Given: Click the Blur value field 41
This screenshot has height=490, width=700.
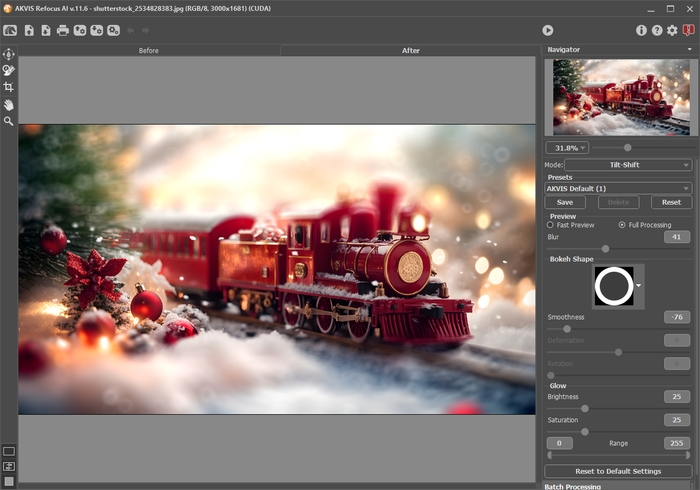Looking at the screenshot, I should (677, 237).
